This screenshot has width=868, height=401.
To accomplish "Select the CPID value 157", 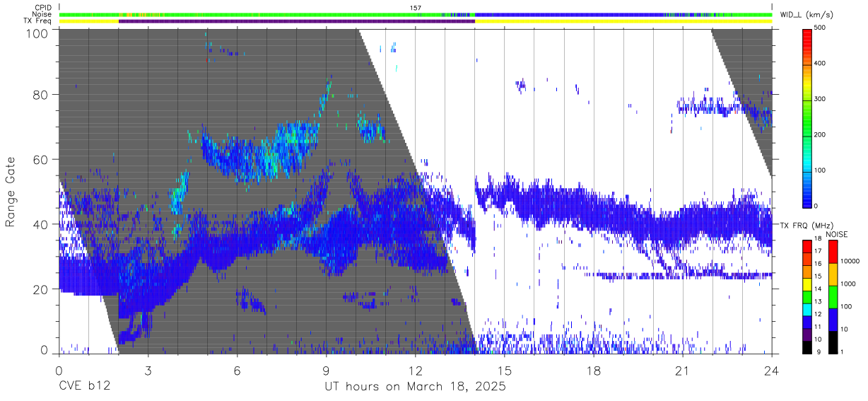I will click(415, 8).
